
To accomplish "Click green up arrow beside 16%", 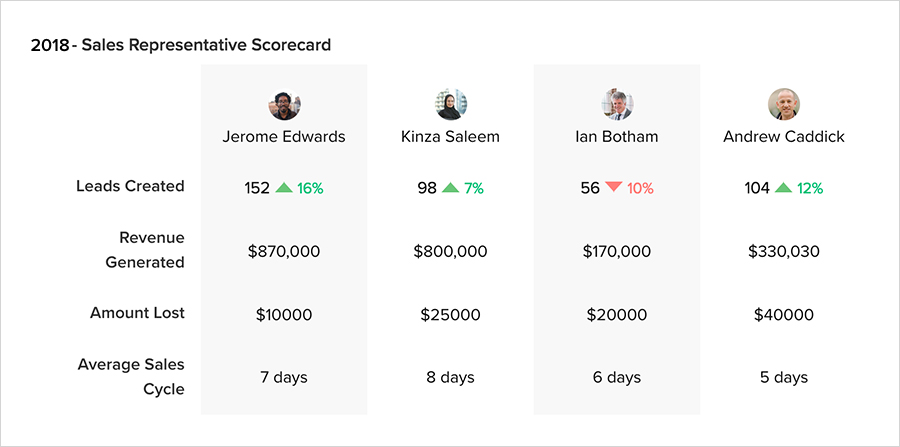I will [284, 187].
